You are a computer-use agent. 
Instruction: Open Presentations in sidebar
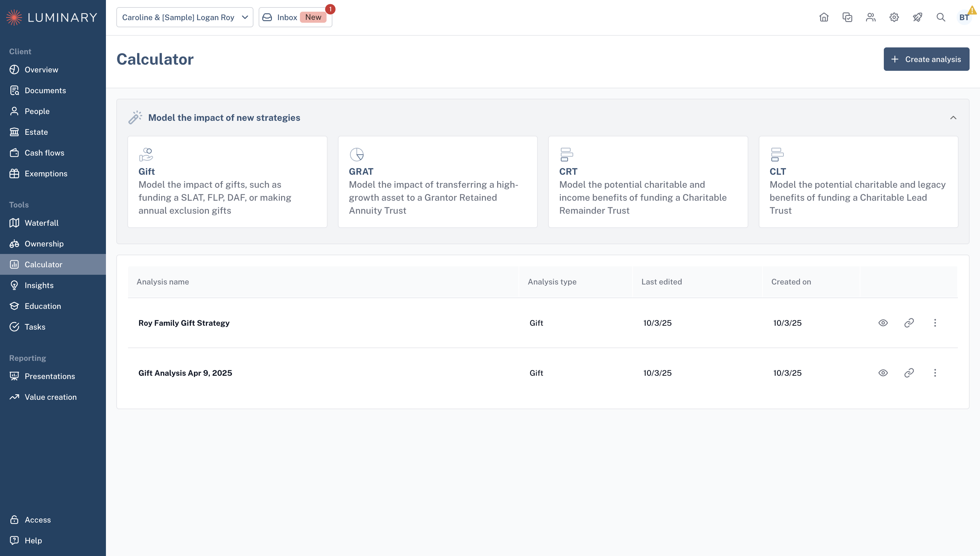tap(53, 376)
